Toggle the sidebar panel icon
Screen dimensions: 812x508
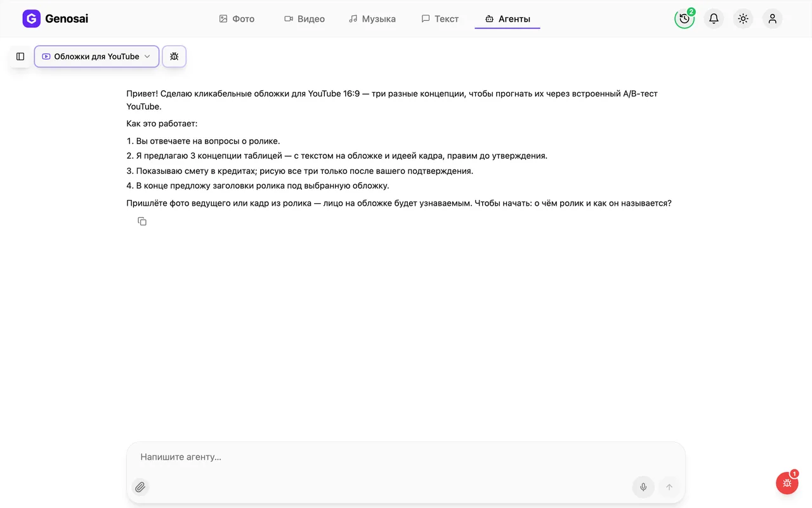20,57
